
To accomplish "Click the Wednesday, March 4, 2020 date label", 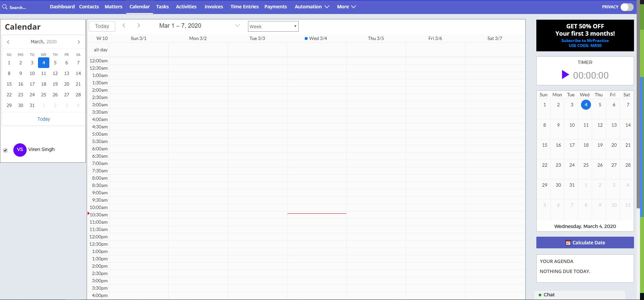I will click(585, 226).
